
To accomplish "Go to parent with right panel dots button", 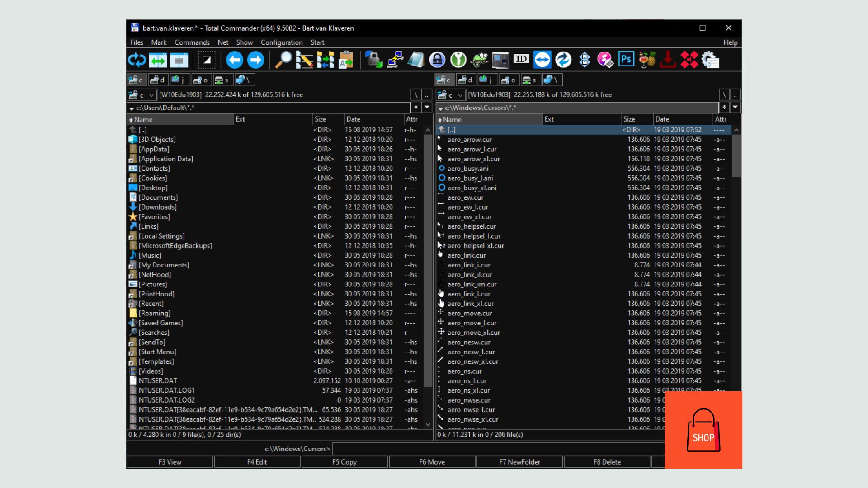I will [x=735, y=95].
